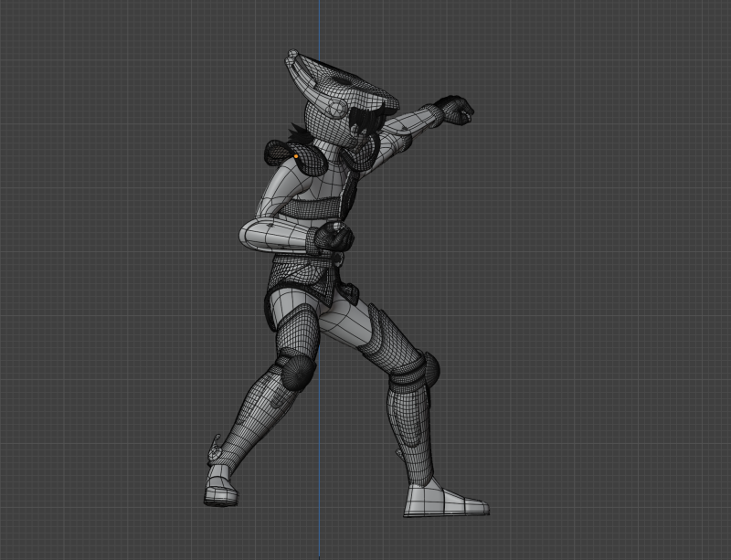Select the spur on the back heel

point(213,448)
